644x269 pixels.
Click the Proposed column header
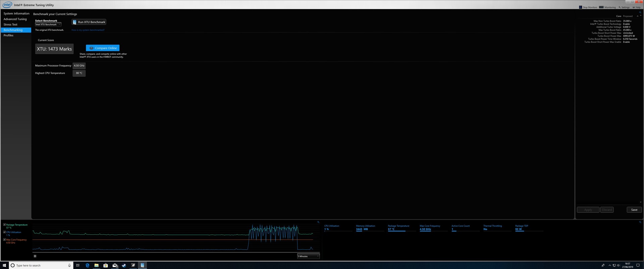point(628,16)
